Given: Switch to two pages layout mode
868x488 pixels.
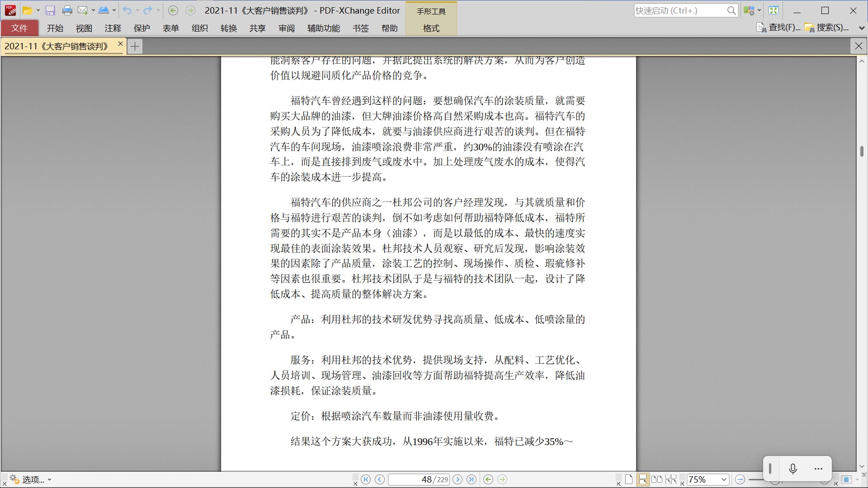Looking at the screenshot, I should click(x=656, y=479).
